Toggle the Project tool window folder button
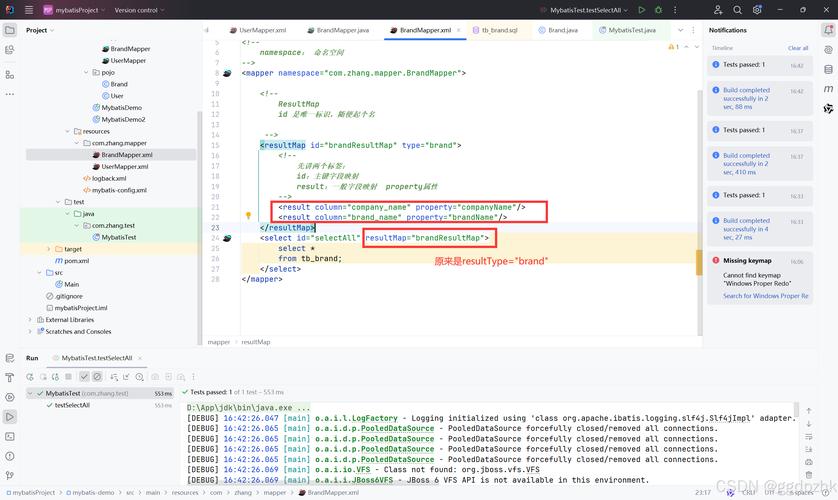 pyautogui.click(x=10, y=30)
